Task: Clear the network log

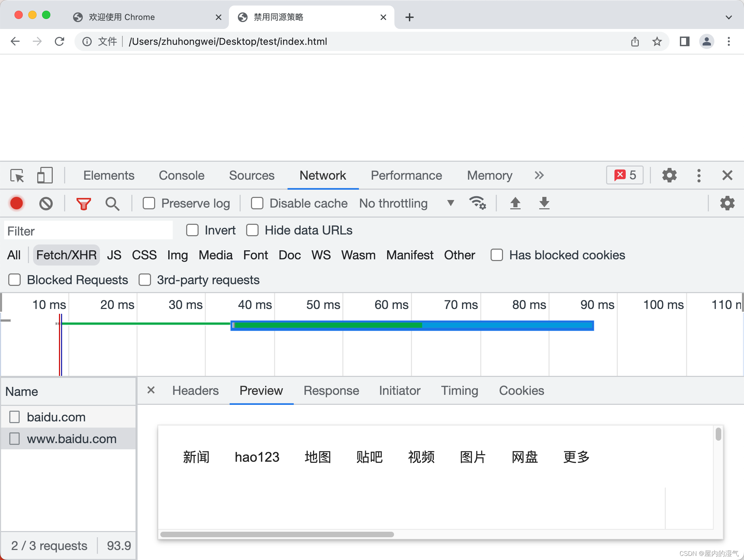Action: coord(46,203)
